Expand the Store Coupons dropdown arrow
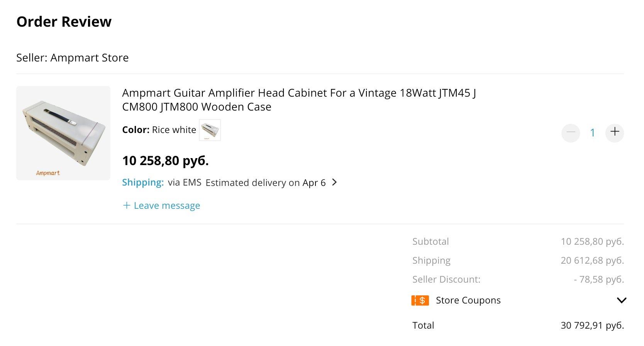Screen dimensions: 644x346 621,300
